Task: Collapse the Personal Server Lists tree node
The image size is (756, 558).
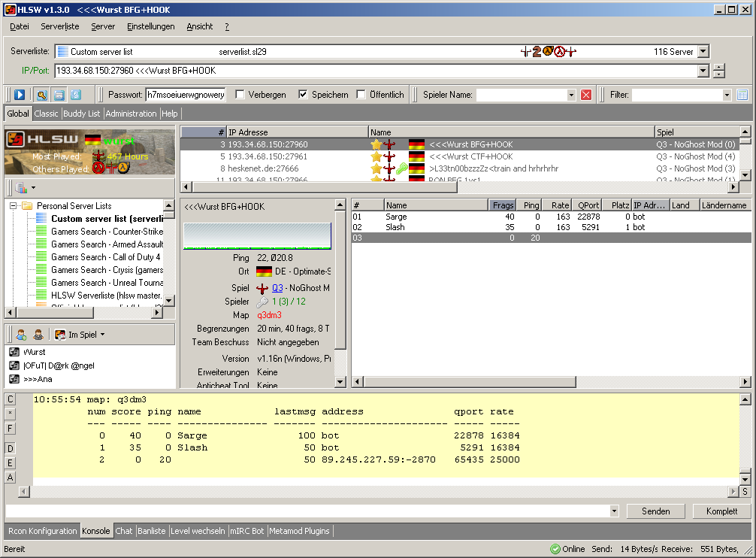Action: pyautogui.click(x=14, y=206)
